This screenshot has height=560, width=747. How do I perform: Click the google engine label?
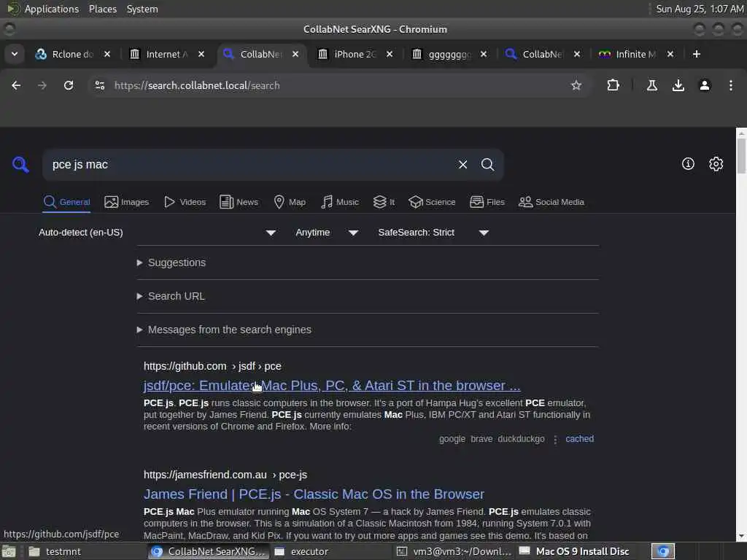point(452,438)
